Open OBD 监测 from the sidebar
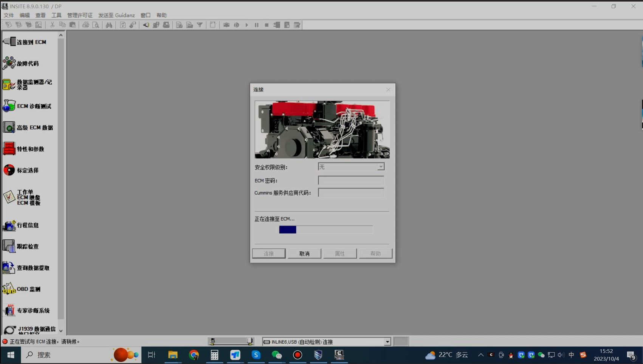This screenshot has width=643, height=364. point(10,289)
